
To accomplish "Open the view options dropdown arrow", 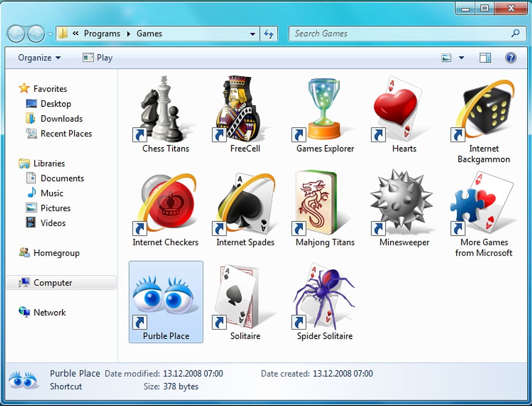I will point(461,58).
